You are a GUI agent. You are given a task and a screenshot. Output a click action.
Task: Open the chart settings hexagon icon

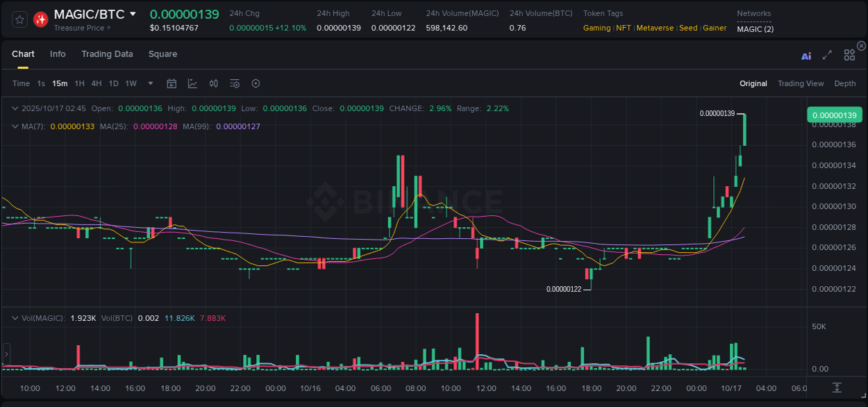[256, 83]
